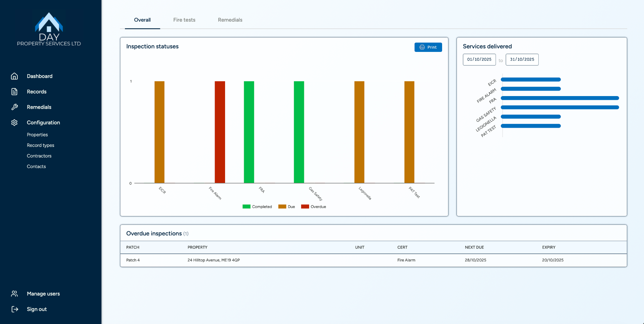The width and height of the screenshot is (644, 324).
Task: Open Record types under Configuration
Action: (41, 145)
